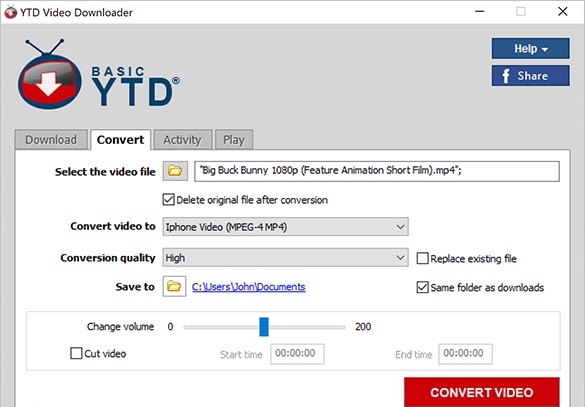This screenshot has height=407, width=585.
Task: Click the video file path input field
Action: [x=377, y=171]
